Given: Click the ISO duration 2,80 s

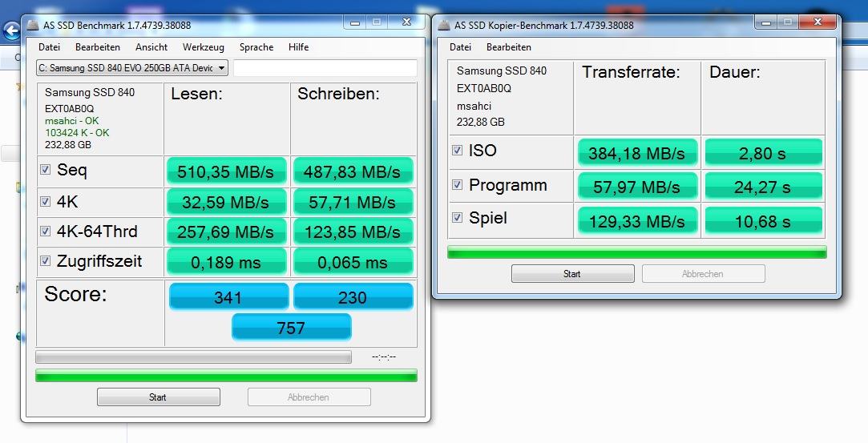Looking at the screenshot, I should (x=763, y=153).
